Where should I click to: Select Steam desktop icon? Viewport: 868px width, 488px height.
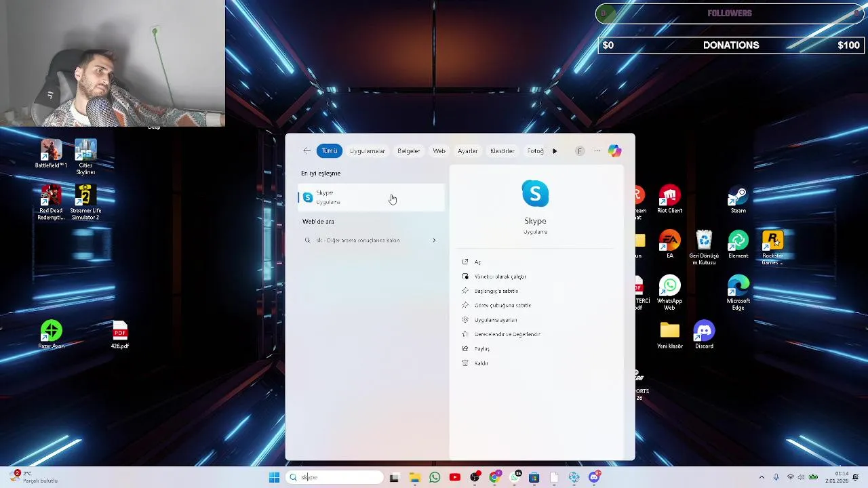(x=738, y=200)
